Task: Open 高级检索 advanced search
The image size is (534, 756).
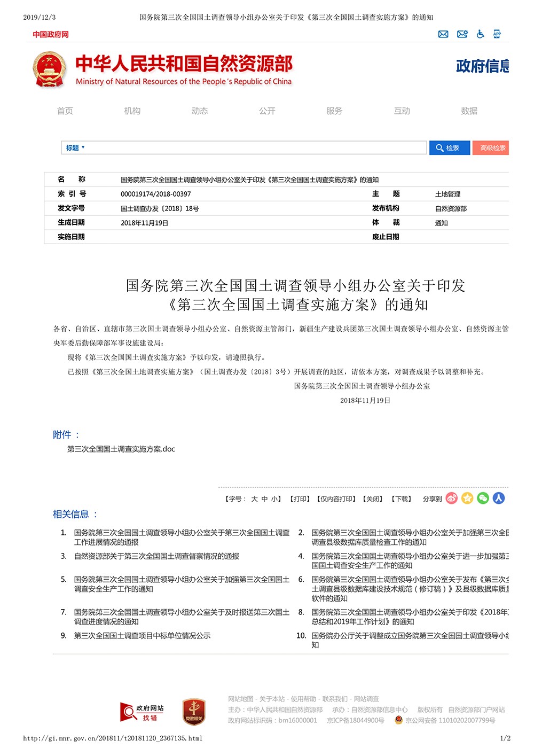Action: tap(491, 148)
